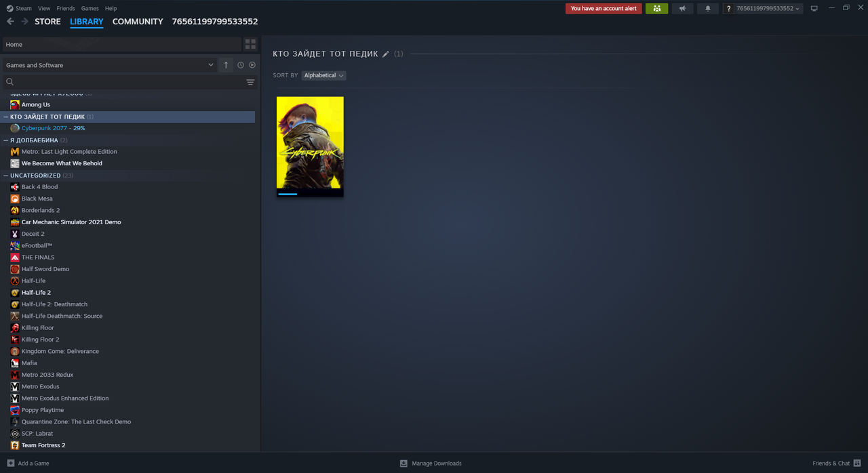Open the announcements megaphone icon
This screenshot has height=473, width=868.
pos(682,9)
